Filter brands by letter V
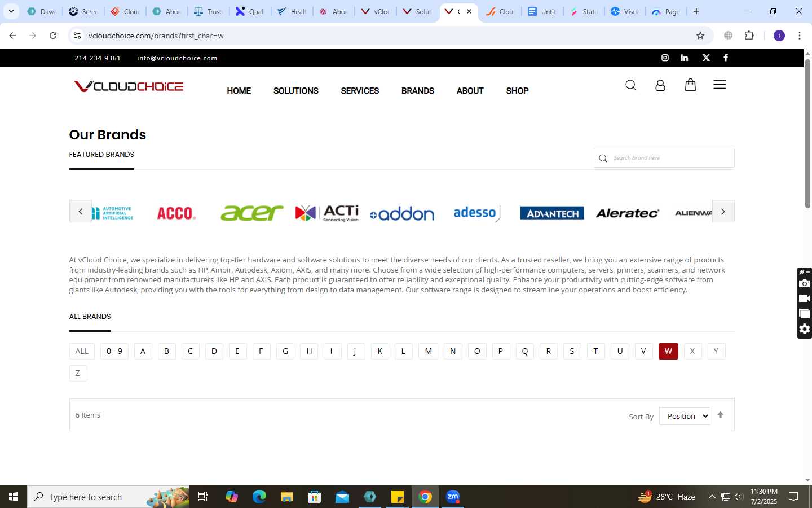The image size is (812, 508). point(643,351)
